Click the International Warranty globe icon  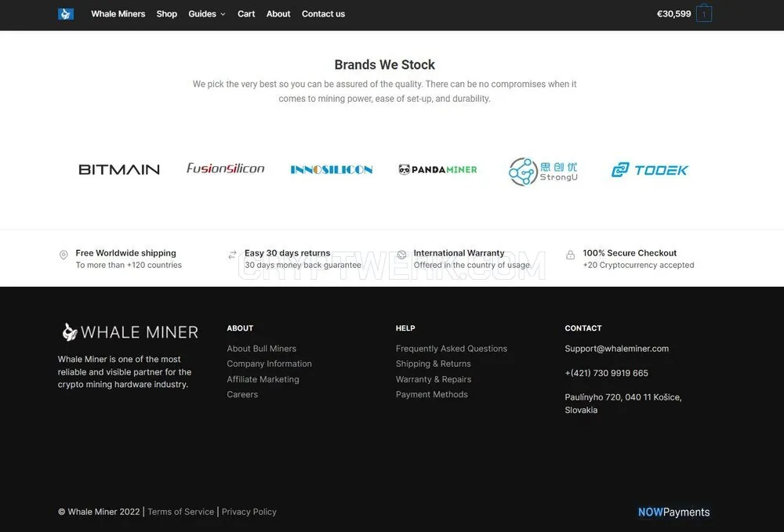401,255
